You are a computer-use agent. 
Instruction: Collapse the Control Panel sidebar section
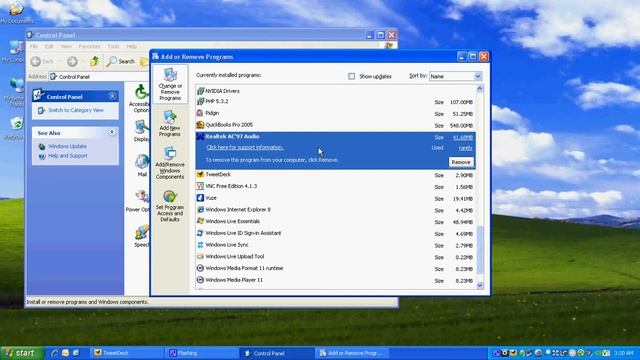[112, 96]
